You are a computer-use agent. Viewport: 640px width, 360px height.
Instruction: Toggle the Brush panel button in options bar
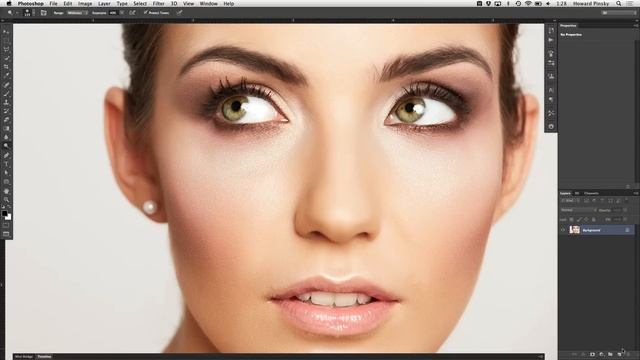click(43, 13)
